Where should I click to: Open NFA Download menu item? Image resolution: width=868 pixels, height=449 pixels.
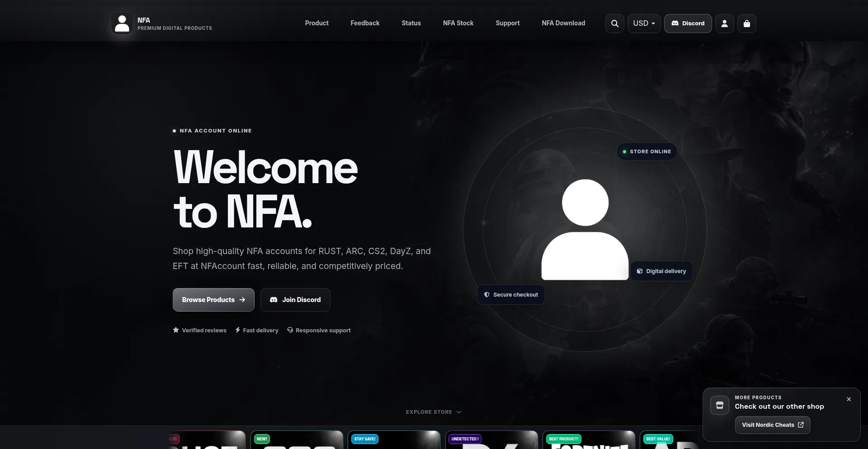(563, 23)
